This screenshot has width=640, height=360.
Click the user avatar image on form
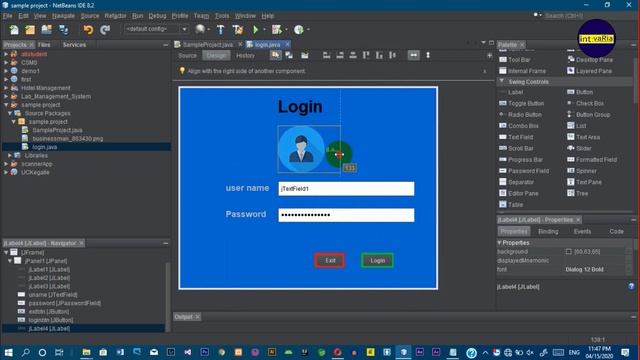pos(302,149)
